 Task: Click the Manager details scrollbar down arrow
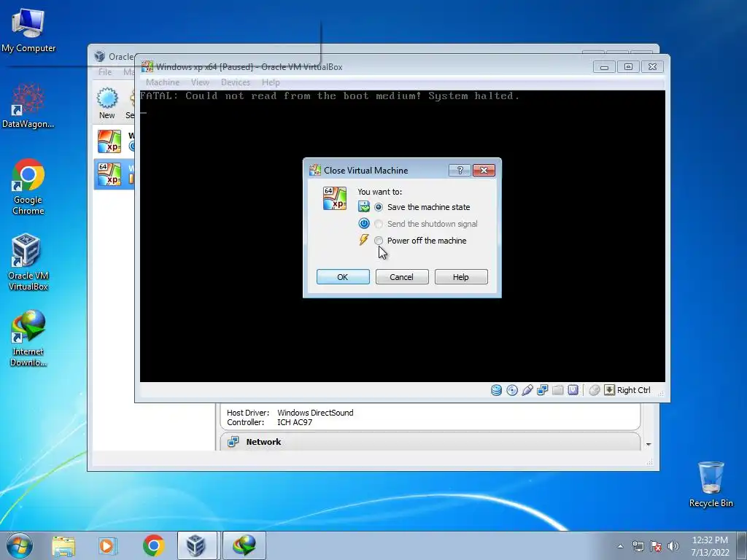tap(649, 444)
